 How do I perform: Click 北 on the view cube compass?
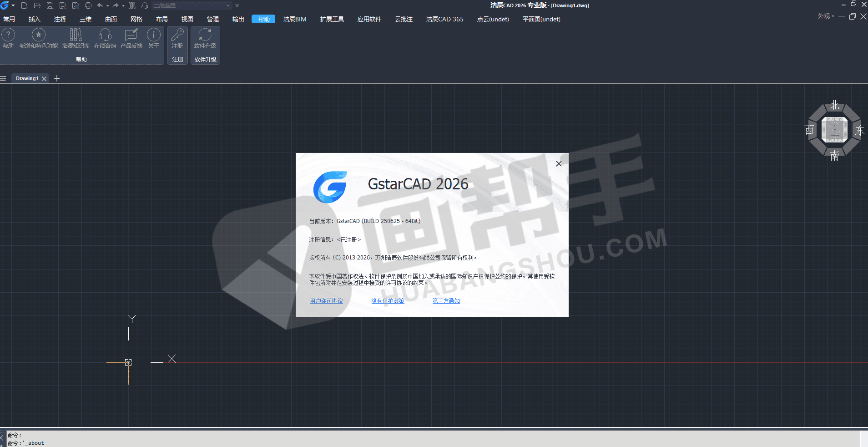[834, 106]
